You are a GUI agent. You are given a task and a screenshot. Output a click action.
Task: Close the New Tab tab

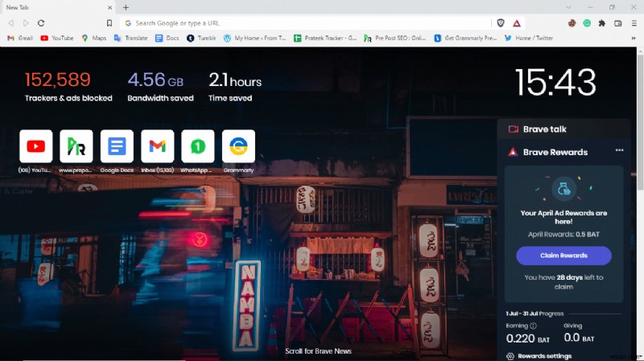[109, 7]
